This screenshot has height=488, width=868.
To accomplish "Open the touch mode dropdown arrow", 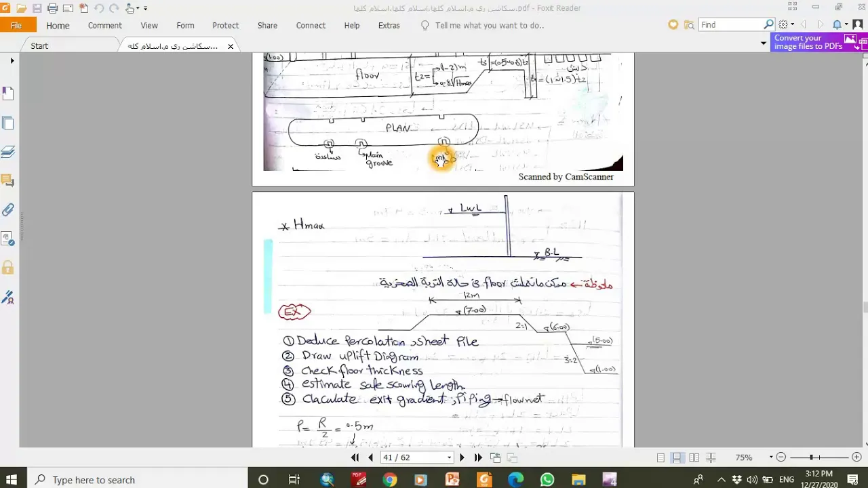I will (x=138, y=9).
